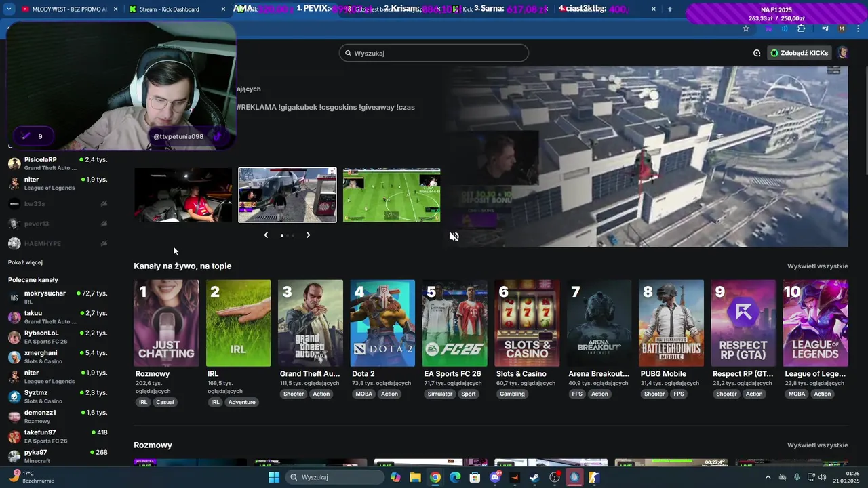Open recommended channel takuu
This screenshot has width=868, height=488.
[58, 317]
